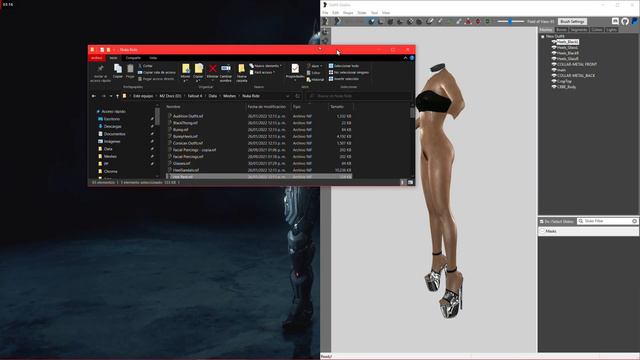Switch to the Lights tab
Screen dimensions: 640x360
[611, 30]
